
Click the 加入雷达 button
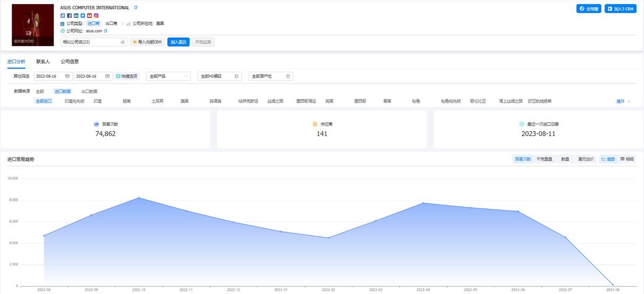coord(178,42)
